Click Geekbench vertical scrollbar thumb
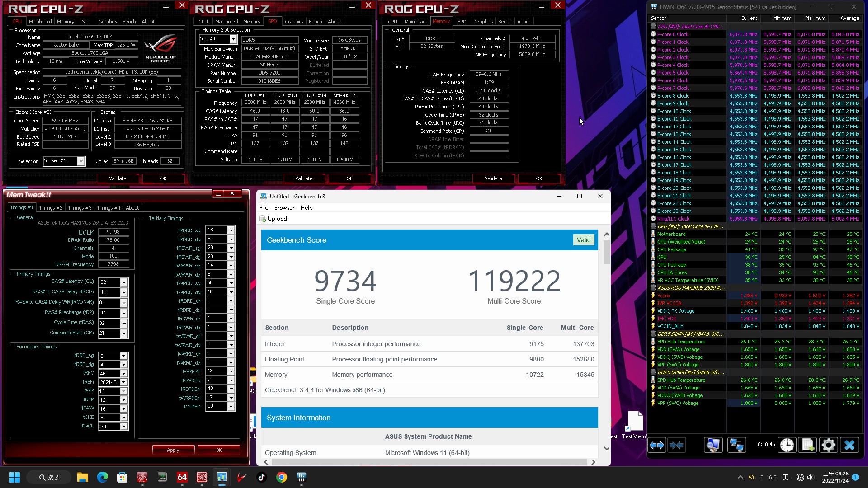The width and height of the screenshot is (868, 488). (x=607, y=251)
